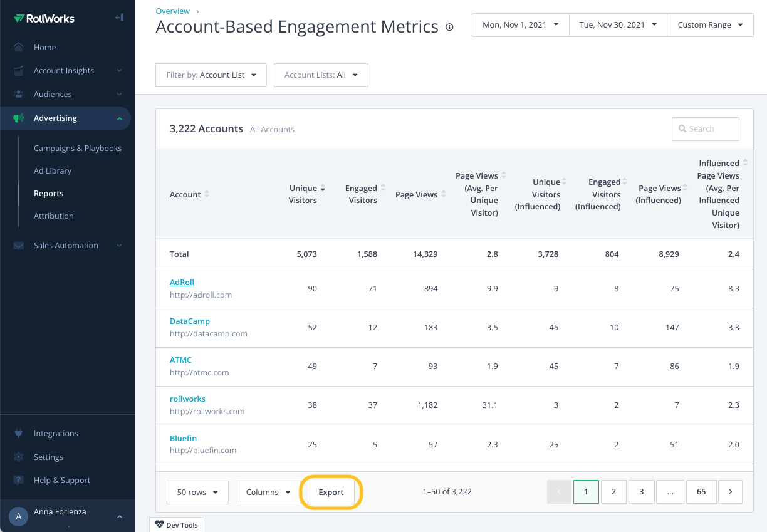
Task: Open the Custom Range dropdown
Action: (x=711, y=25)
